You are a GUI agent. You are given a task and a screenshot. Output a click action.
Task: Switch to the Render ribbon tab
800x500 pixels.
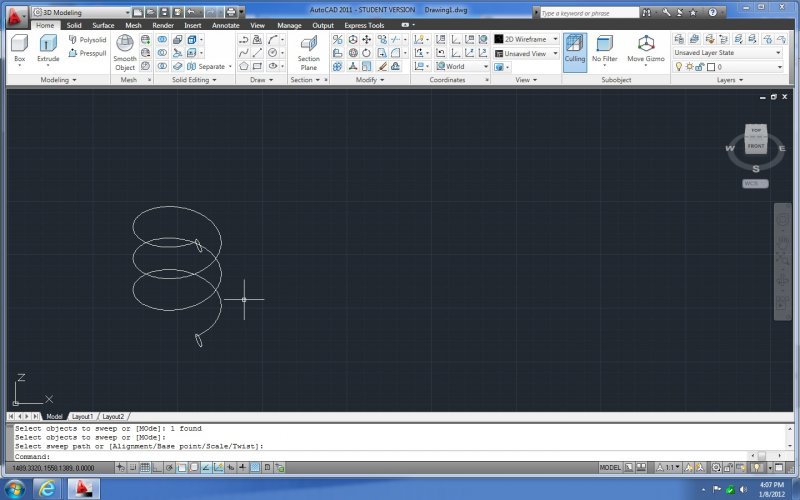tap(162, 25)
